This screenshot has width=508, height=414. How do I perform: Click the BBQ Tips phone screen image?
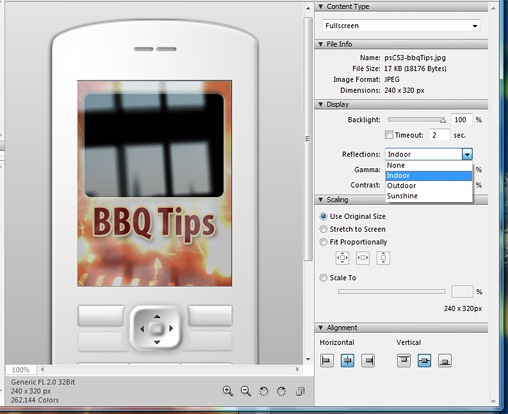155,183
